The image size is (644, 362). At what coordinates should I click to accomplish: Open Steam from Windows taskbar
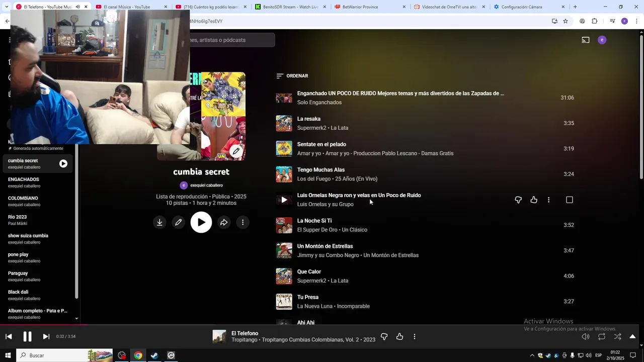point(154,355)
